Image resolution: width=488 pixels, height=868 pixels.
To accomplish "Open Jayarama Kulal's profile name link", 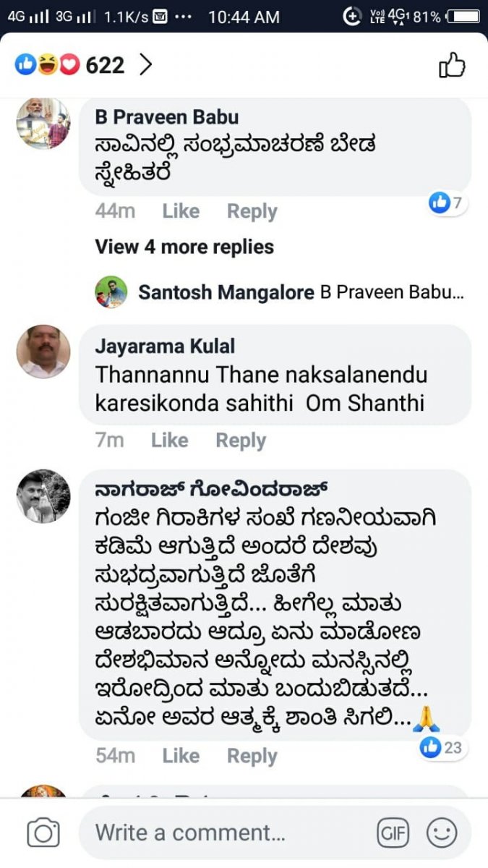I will (x=165, y=346).
